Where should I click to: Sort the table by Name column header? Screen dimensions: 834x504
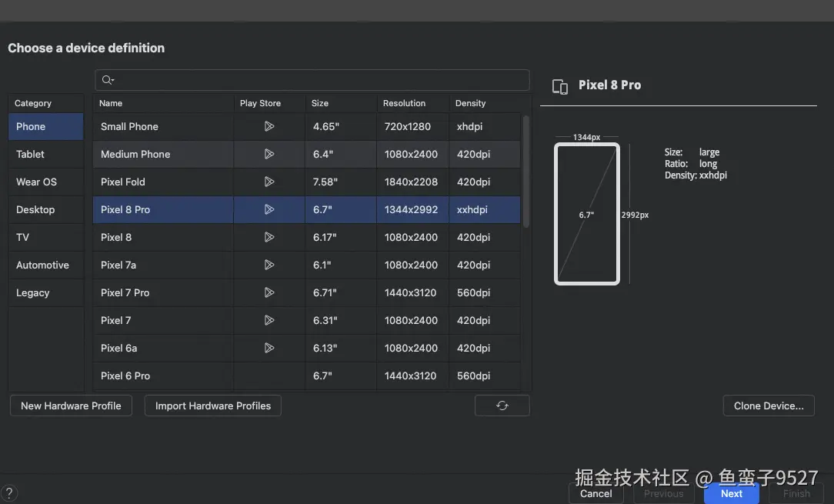tap(163, 103)
